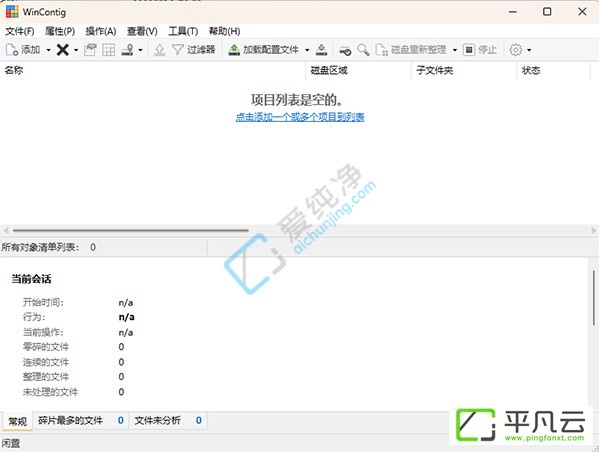Click the bold n/a value beside 行为
Image resolution: width=600 pixels, height=452 pixels.
tap(126, 317)
